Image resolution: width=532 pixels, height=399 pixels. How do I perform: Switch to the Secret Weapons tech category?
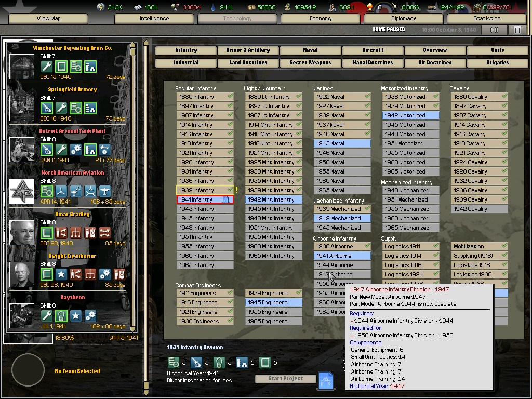(310, 62)
